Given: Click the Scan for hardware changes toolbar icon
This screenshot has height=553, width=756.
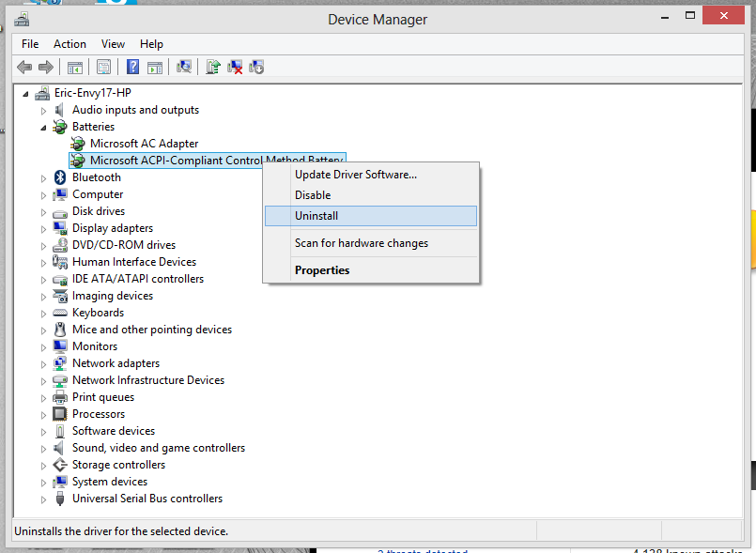Looking at the screenshot, I should [x=184, y=67].
